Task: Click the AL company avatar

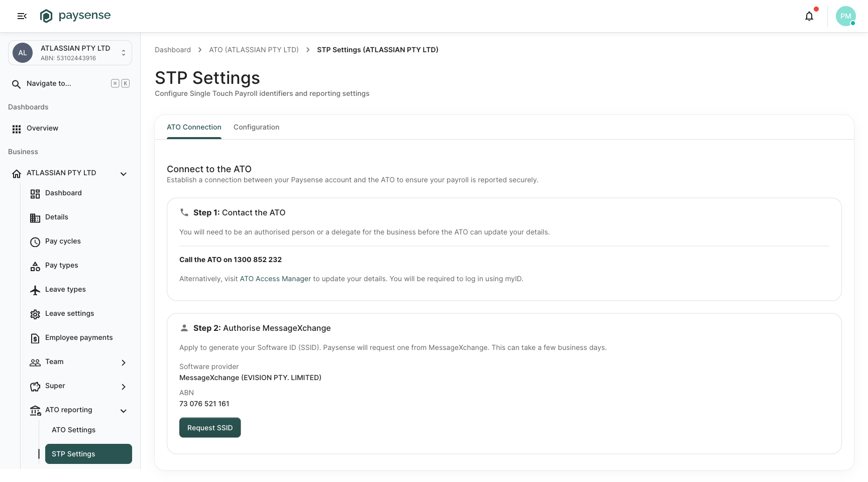Action: tap(23, 53)
